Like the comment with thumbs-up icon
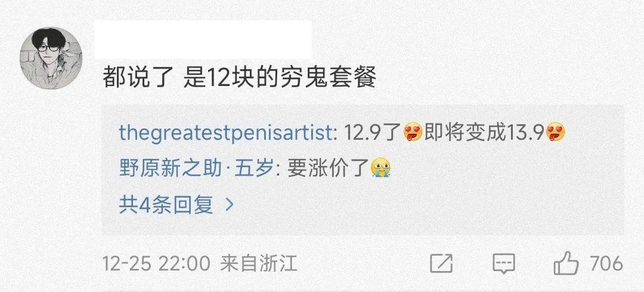The height and width of the screenshot is (292, 644). pos(566,263)
